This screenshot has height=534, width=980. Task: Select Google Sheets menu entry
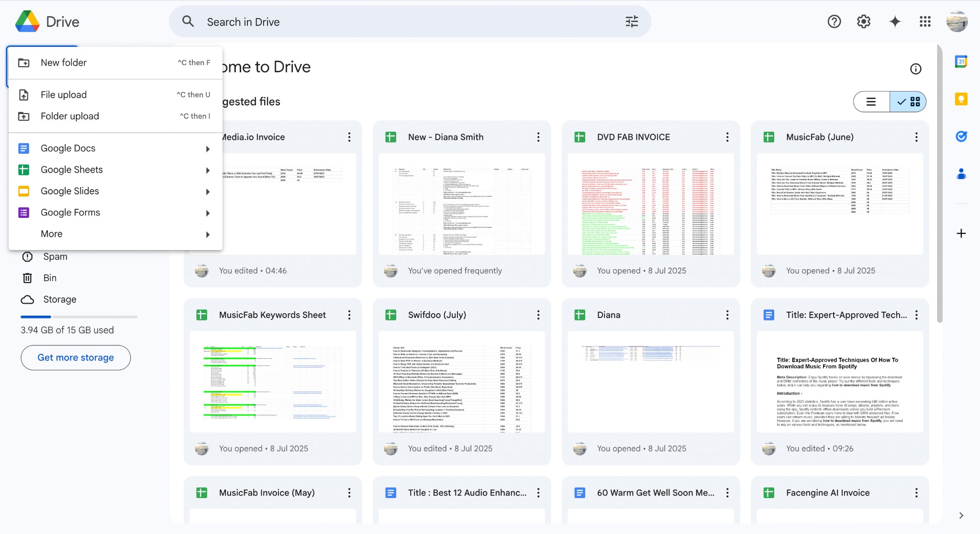[115, 170]
